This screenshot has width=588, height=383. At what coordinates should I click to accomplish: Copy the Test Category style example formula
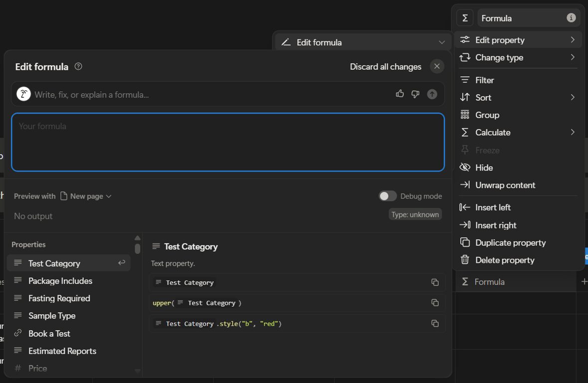435,324
